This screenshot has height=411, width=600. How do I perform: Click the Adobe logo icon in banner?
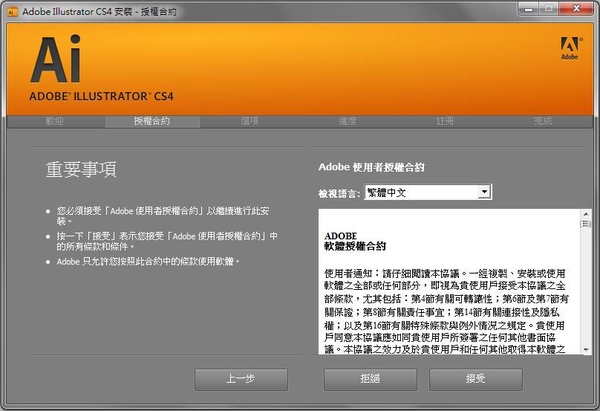(x=570, y=48)
